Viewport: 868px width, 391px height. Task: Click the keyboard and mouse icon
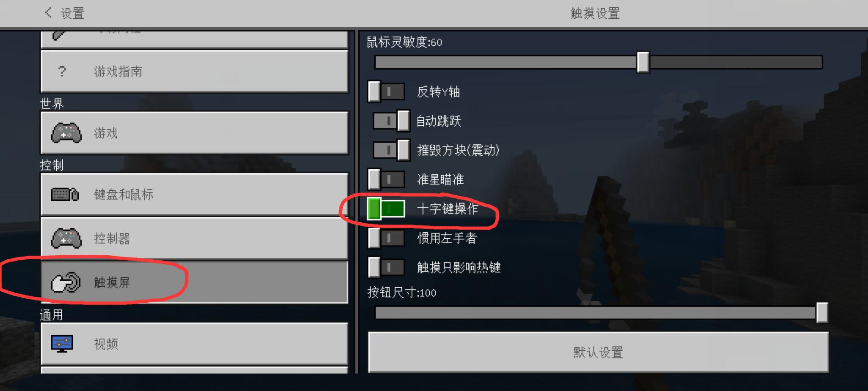[x=65, y=194]
